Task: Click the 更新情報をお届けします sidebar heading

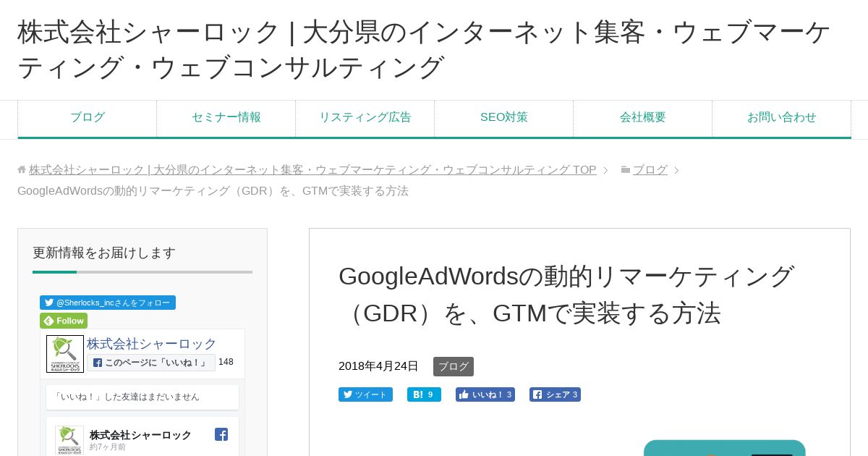Action: pos(104,253)
